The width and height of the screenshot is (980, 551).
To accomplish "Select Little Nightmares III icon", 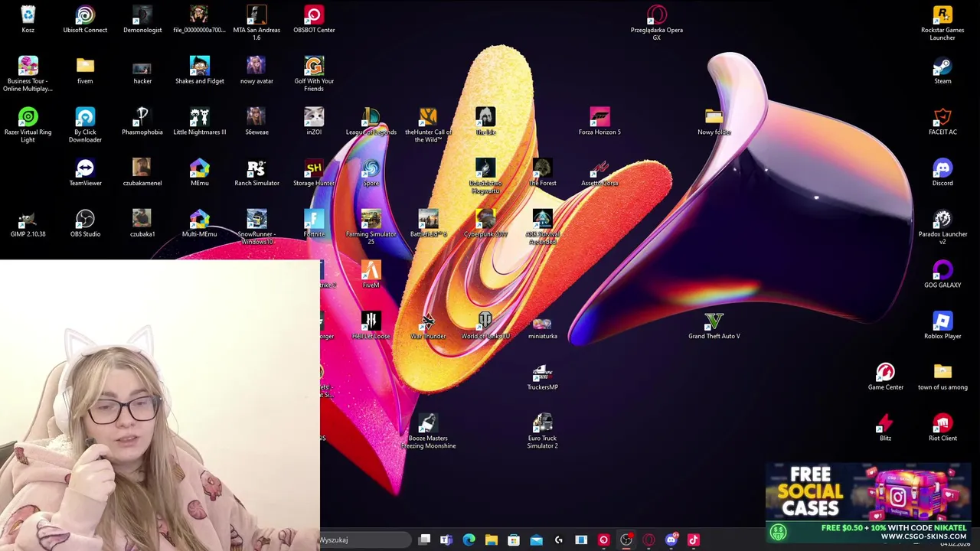I will coord(199,122).
